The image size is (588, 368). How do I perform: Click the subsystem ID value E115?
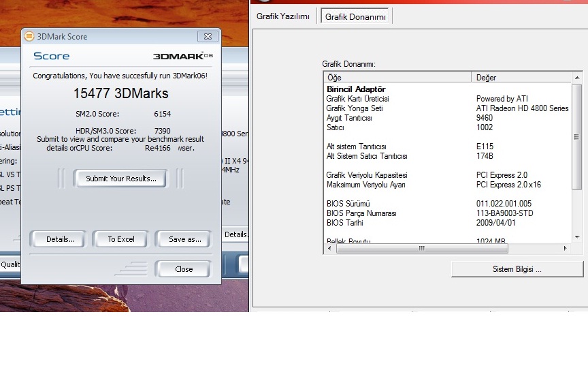point(485,147)
